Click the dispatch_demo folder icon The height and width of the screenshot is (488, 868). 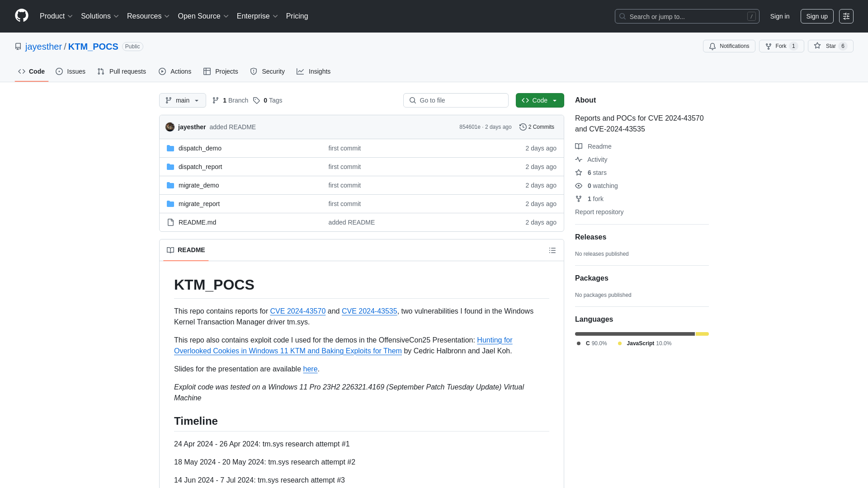click(x=170, y=148)
